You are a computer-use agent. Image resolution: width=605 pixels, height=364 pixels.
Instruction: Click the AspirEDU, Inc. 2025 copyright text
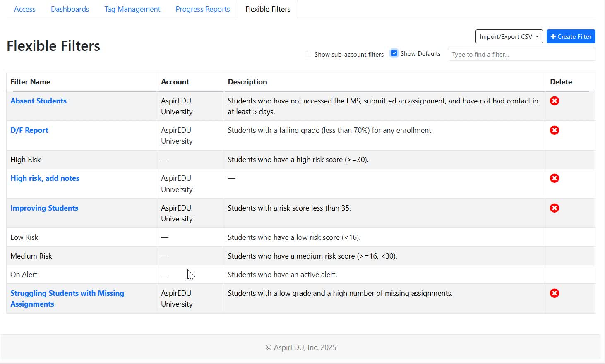coord(301,347)
